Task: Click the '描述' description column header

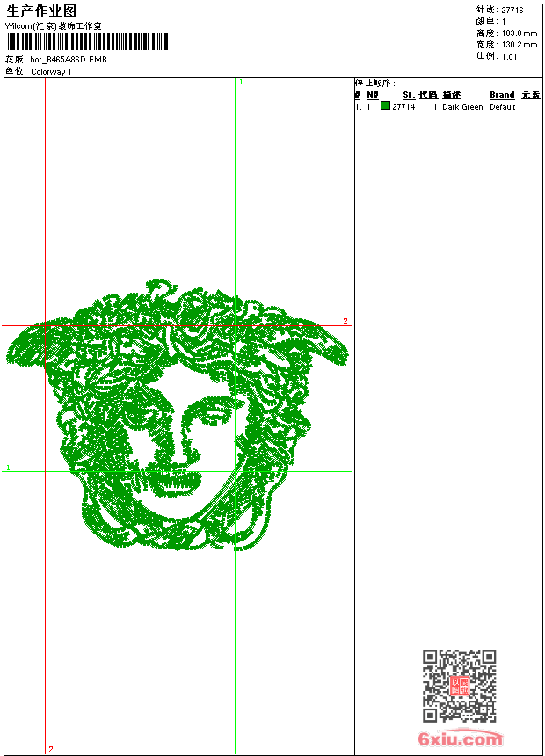Action: 452,95
